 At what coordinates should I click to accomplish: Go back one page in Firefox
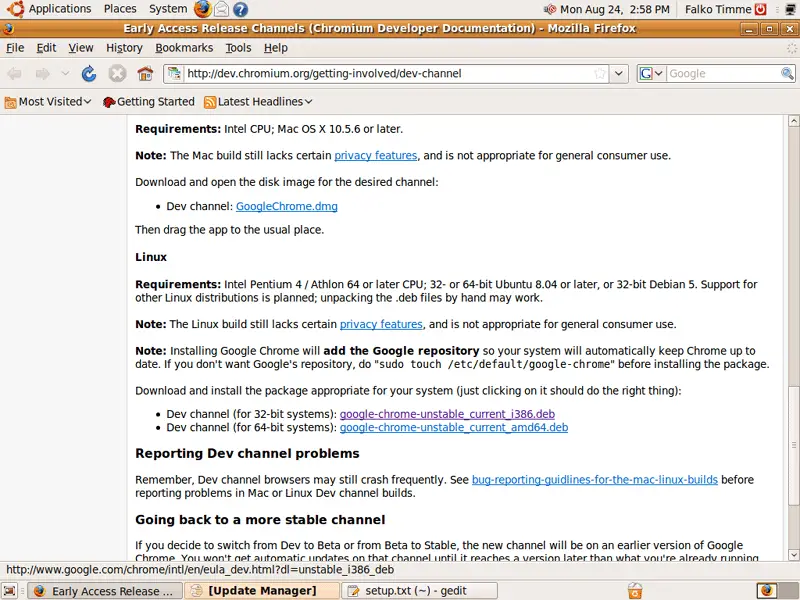click(x=14, y=74)
